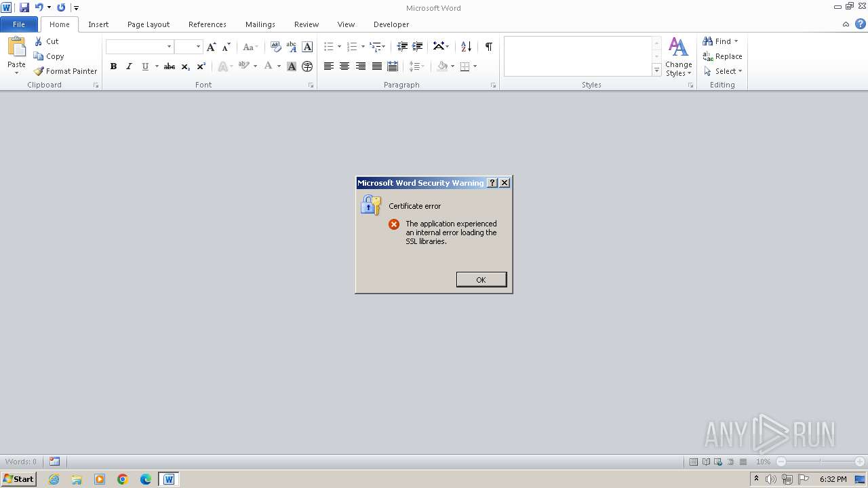868x488 pixels.
Task: Open the Change Case dropdown
Action: click(x=250, y=47)
